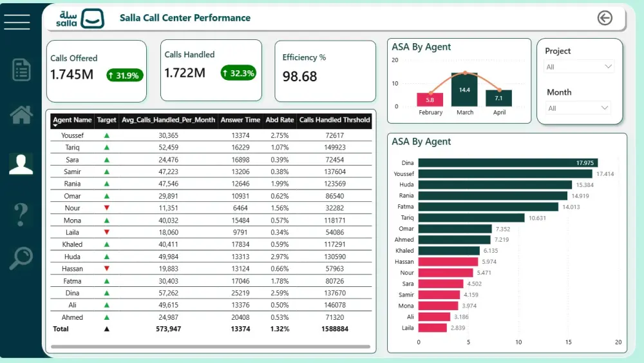
Task: Click Dina's bar in ASA chart
Action: [508, 162]
